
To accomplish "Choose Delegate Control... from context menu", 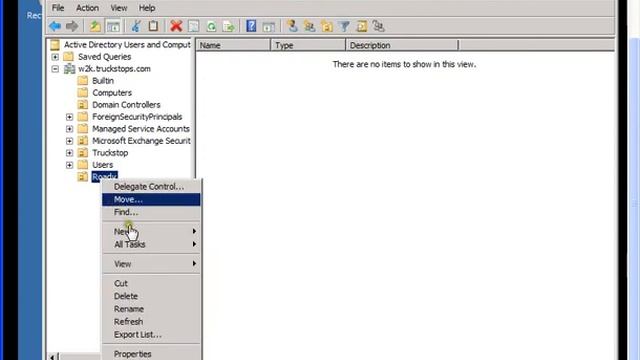I will coord(151,187).
